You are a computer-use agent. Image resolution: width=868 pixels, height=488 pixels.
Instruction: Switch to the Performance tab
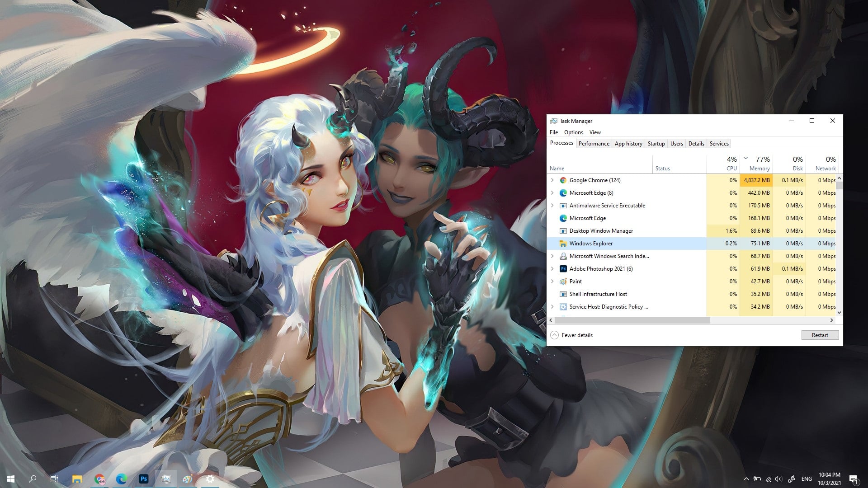click(594, 144)
